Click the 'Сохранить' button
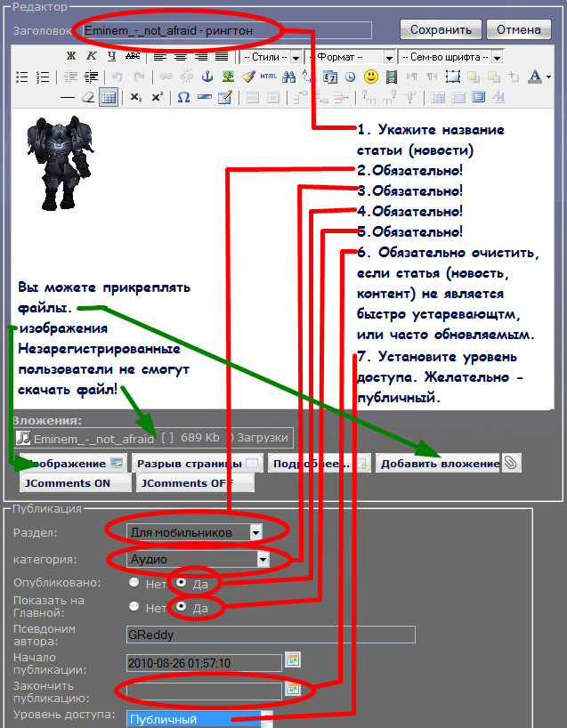Screen dimensions: 567x728 (441, 29)
